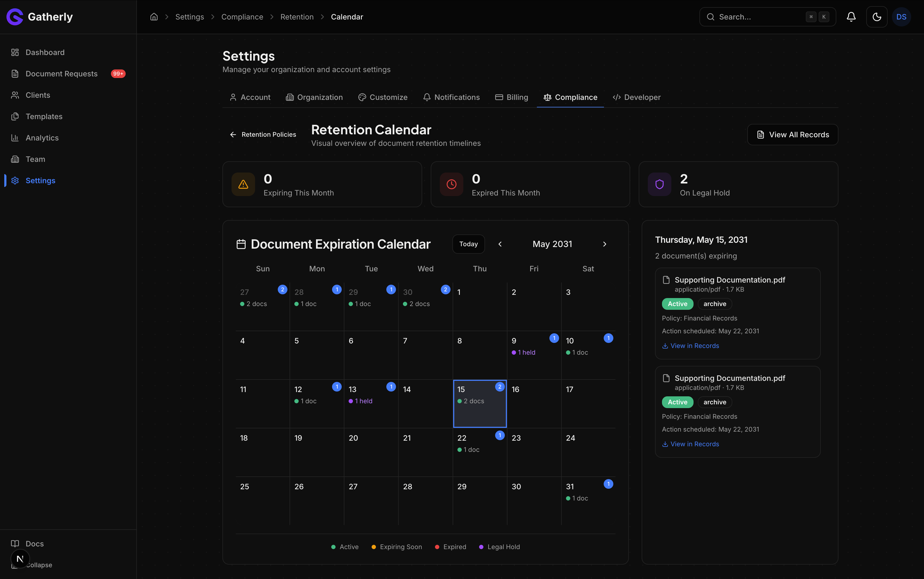This screenshot has height=579, width=924.
Task: Toggle dark mode with the moon icon
Action: click(876, 17)
